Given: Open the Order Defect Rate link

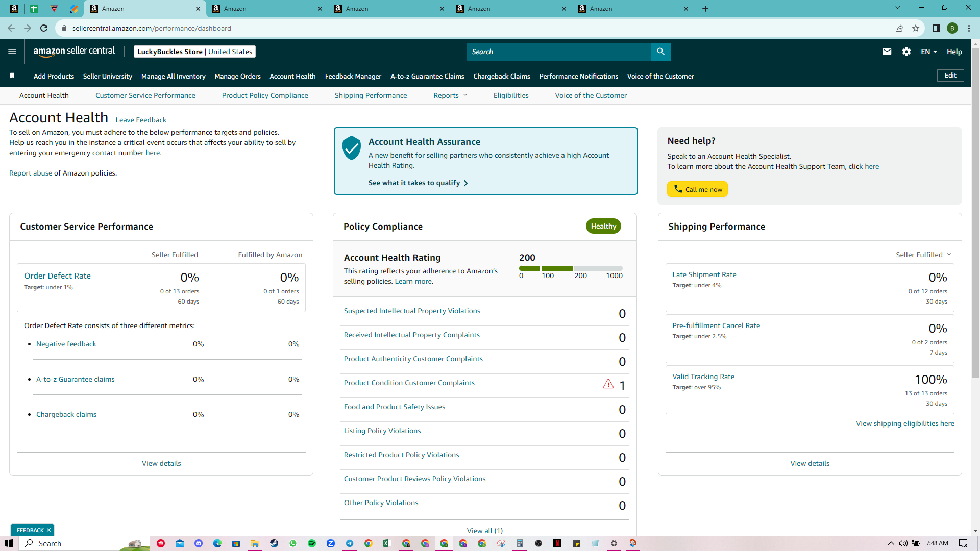Looking at the screenshot, I should pos(57,275).
